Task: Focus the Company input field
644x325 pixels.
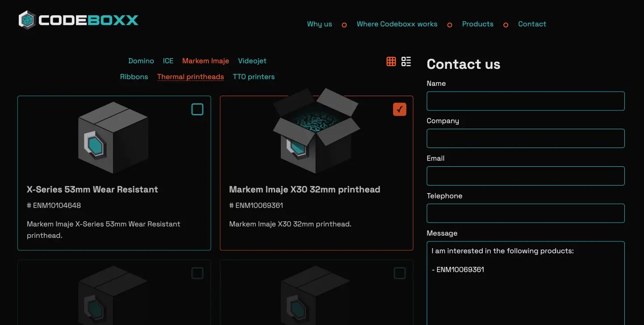Action: click(526, 139)
